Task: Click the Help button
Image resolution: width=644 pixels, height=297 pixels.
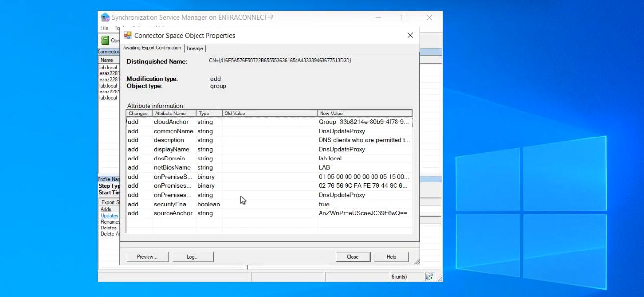Action: click(x=391, y=257)
